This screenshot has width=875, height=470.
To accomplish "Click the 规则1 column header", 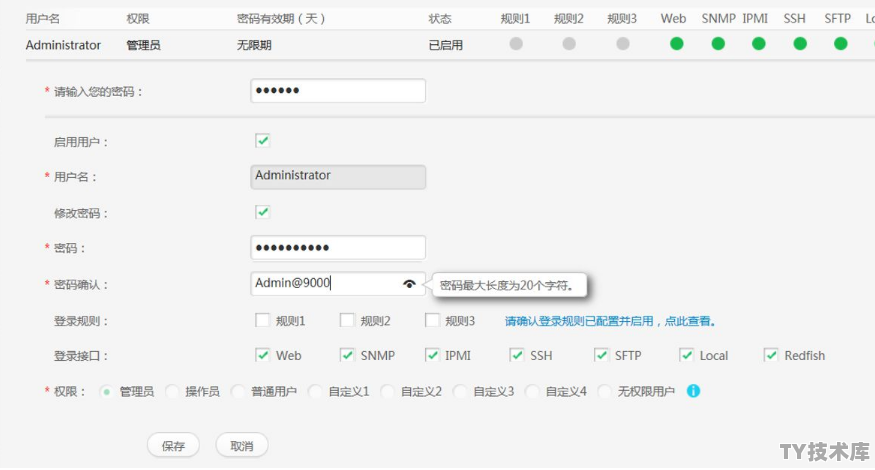I will [x=515, y=18].
